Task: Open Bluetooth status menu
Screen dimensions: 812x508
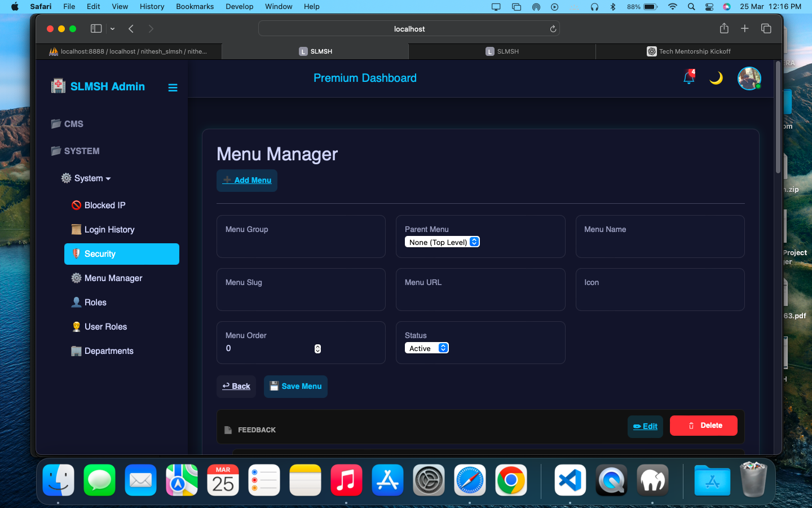Action: pos(613,7)
